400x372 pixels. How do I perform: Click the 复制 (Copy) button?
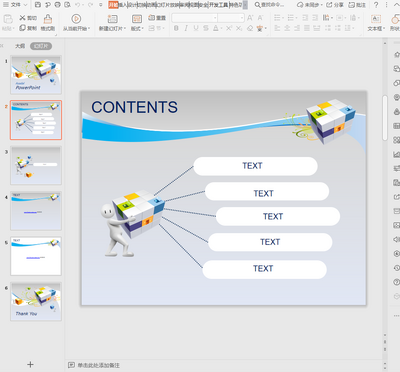coord(28,28)
